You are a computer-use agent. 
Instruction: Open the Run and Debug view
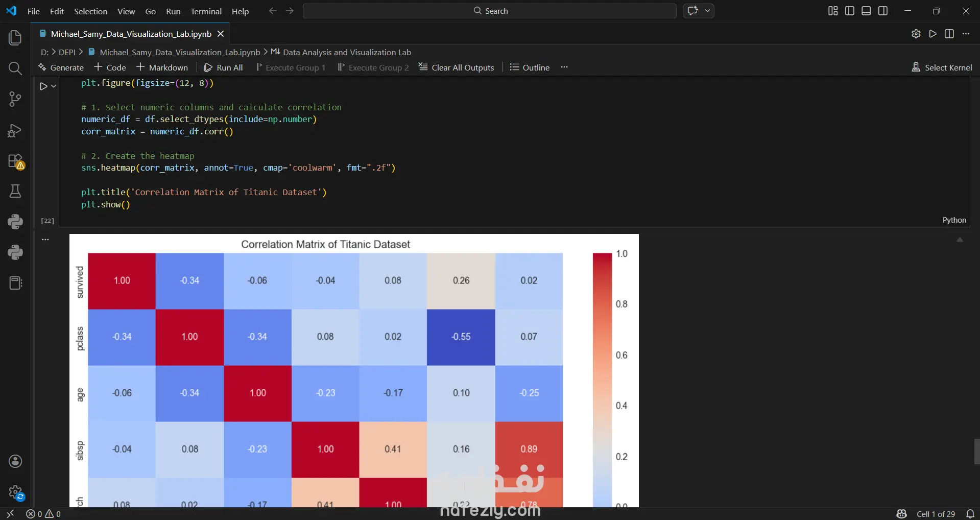tap(15, 131)
